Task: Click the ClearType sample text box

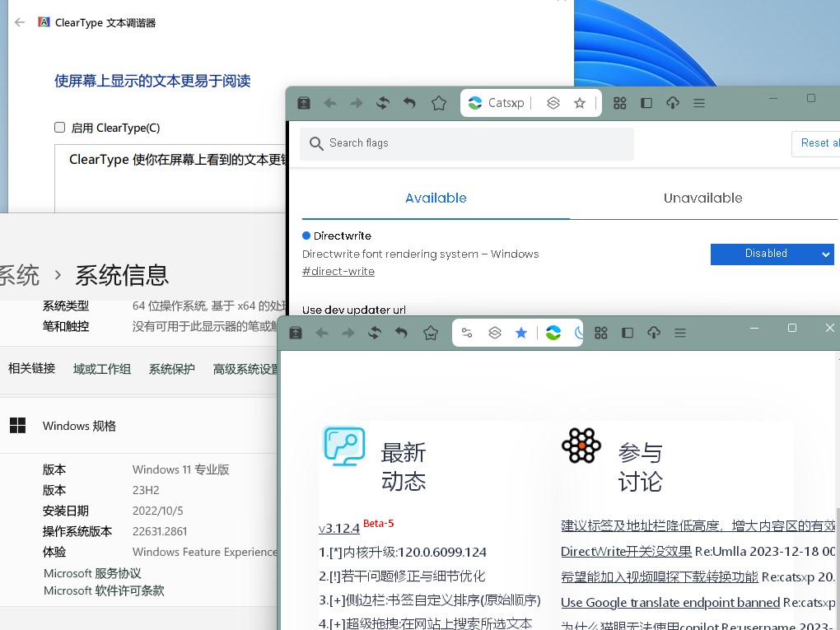Action: pos(170,179)
